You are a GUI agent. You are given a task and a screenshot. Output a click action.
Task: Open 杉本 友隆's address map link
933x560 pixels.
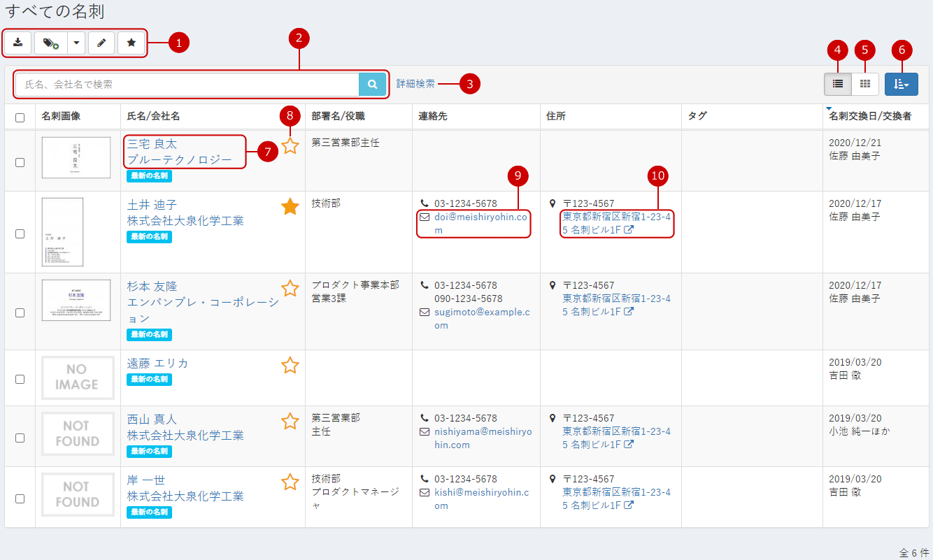(x=616, y=305)
